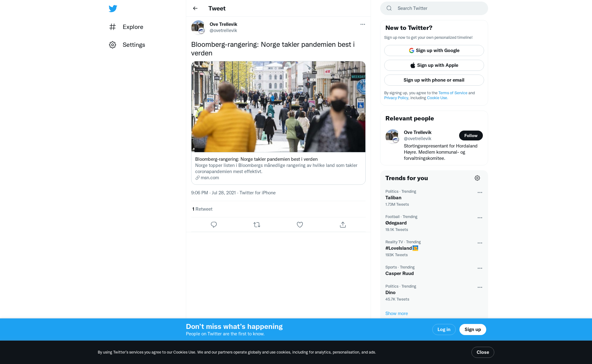Screen dimensions: 592x364
Task: Open options for Casper Ruud trend
Action: pos(480,268)
